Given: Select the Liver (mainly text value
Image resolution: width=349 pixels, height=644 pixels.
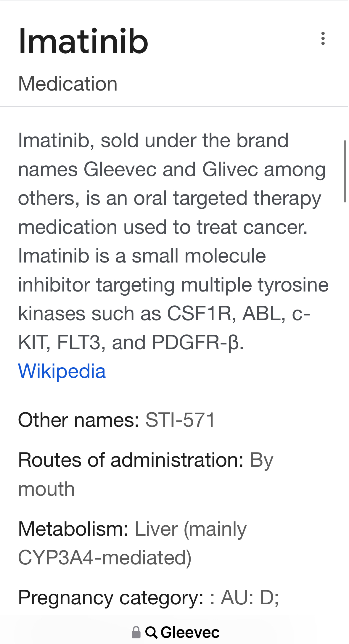Looking at the screenshot, I should 191,529.
